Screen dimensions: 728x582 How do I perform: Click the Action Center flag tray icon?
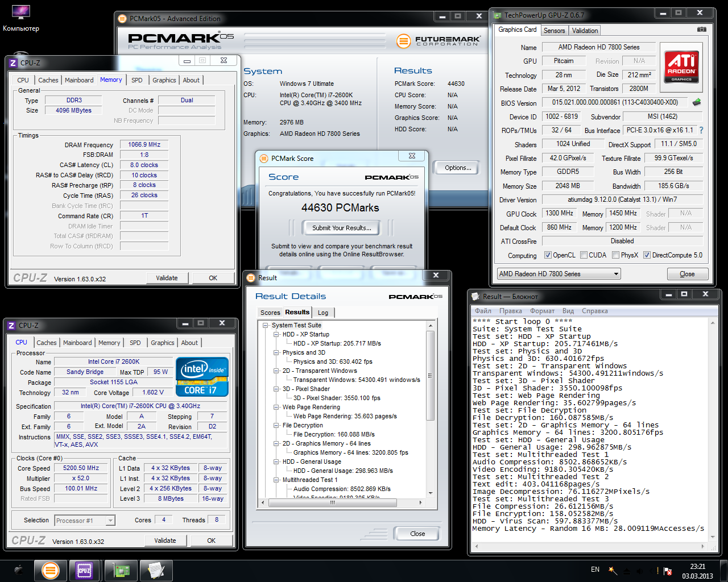point(668,571)
